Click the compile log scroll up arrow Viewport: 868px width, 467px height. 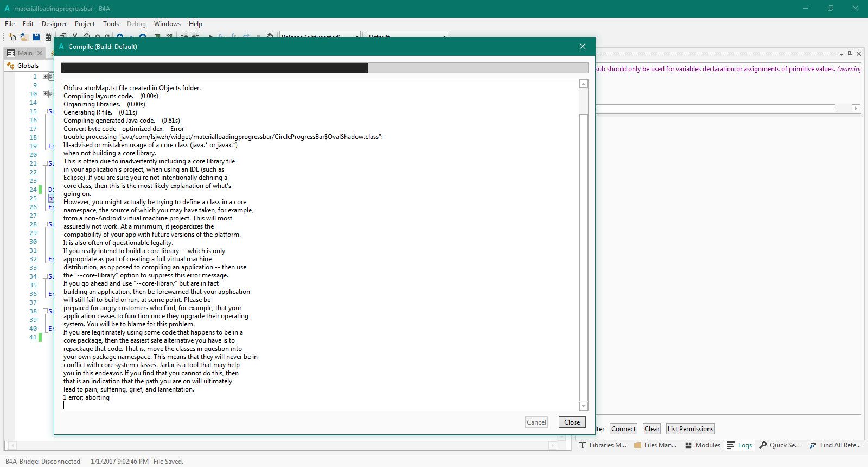pyautogui.click(x=584, y=84)
